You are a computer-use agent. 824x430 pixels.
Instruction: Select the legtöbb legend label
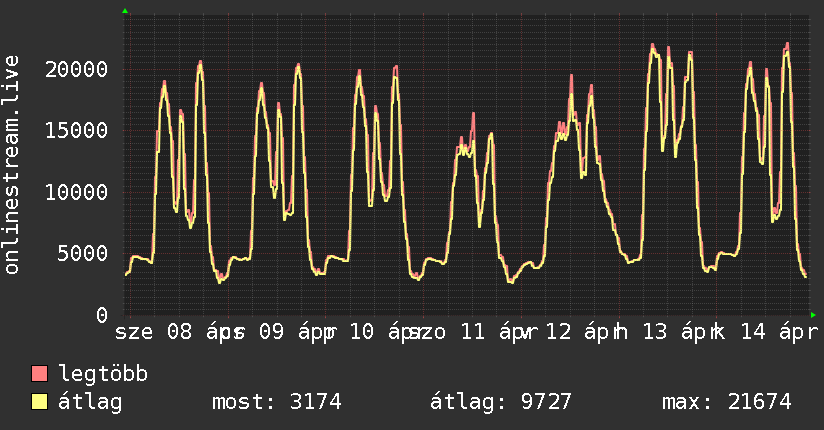(x=103, y=374)
